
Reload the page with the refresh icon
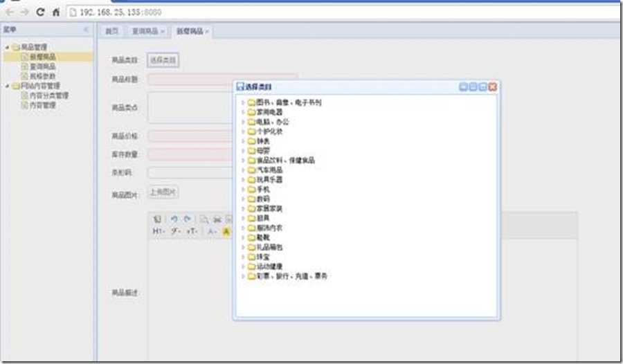point(40,12)
